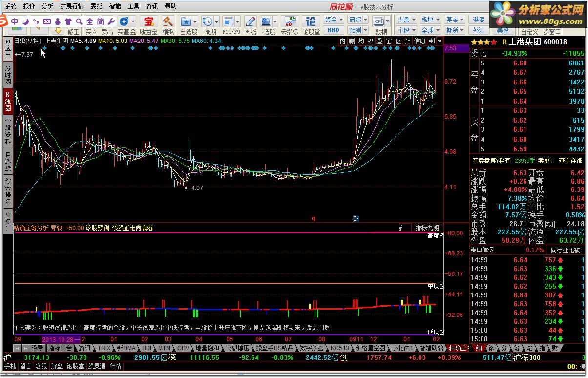The width and height of the screenshot is (588, 378).
Task: Toggle the Sogou moon mode icon
Action: click(25, 21)
